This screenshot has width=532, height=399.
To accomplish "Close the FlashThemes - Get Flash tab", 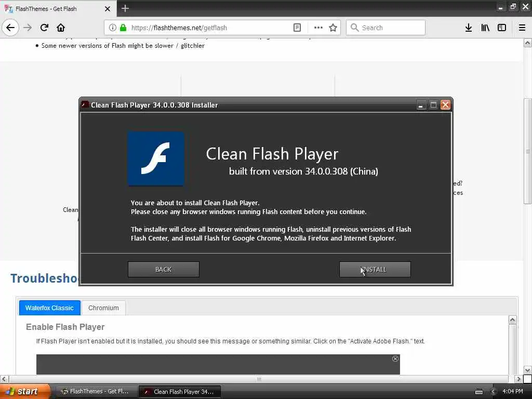I will pyautogui.click(x=108, y=9).
